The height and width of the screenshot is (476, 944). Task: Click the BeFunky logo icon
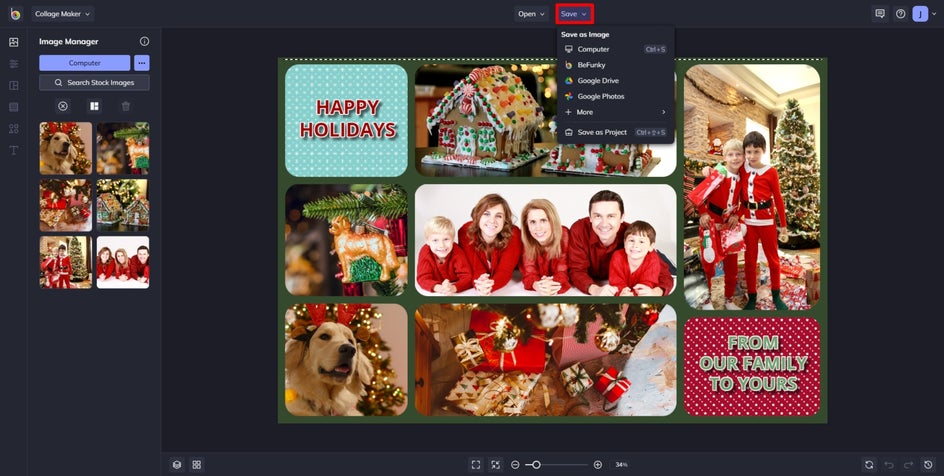click(15, 14)
